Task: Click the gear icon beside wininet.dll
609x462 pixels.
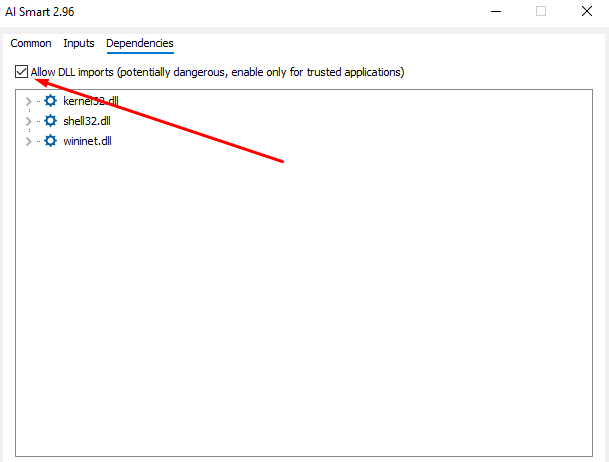Action: click(x=50, y=141)
